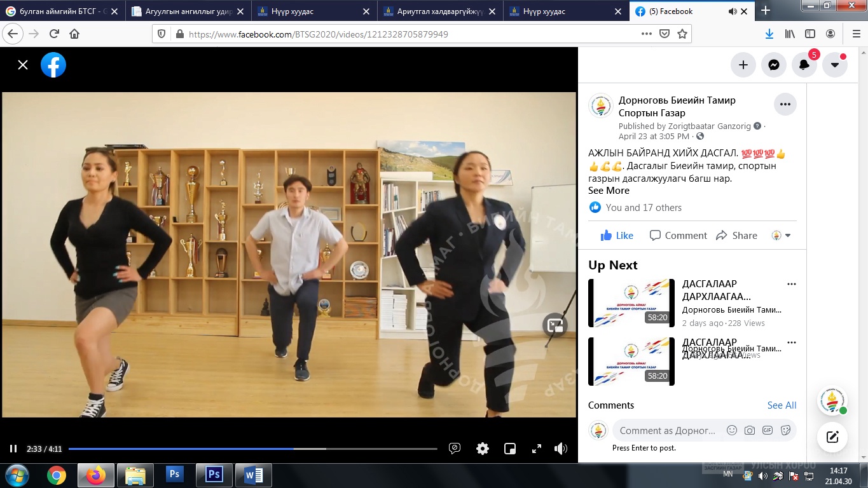Expand the post text with See More
Screen dimensions: 868x488
pyautogui.click(x=609, y=191)
